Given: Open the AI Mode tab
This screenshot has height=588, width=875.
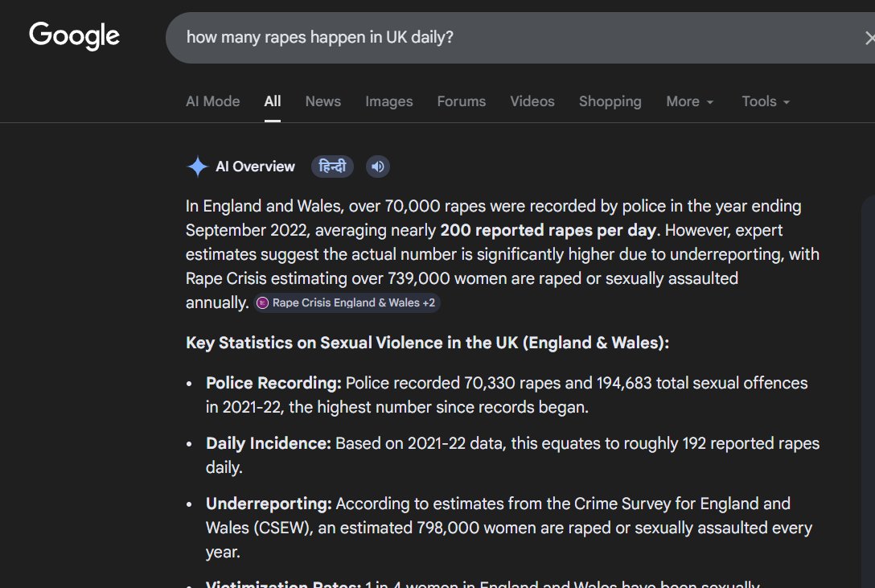Looking at the screenshot, I should pyautogui.click(x=212, y=101).
